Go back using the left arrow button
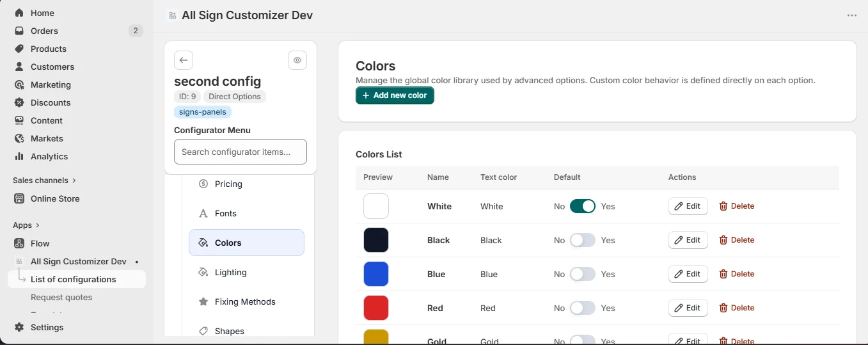868x345 pixels. (x=184, y=60)
